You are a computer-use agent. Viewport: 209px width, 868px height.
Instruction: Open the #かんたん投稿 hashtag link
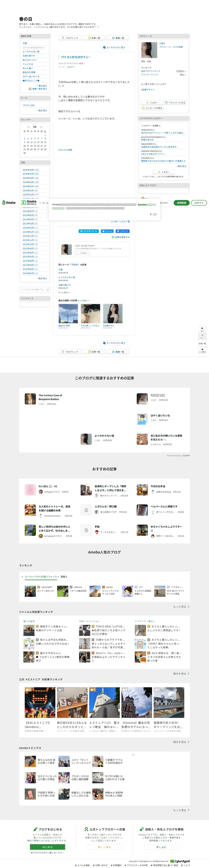pyautogui.click(x=65, y=150)
